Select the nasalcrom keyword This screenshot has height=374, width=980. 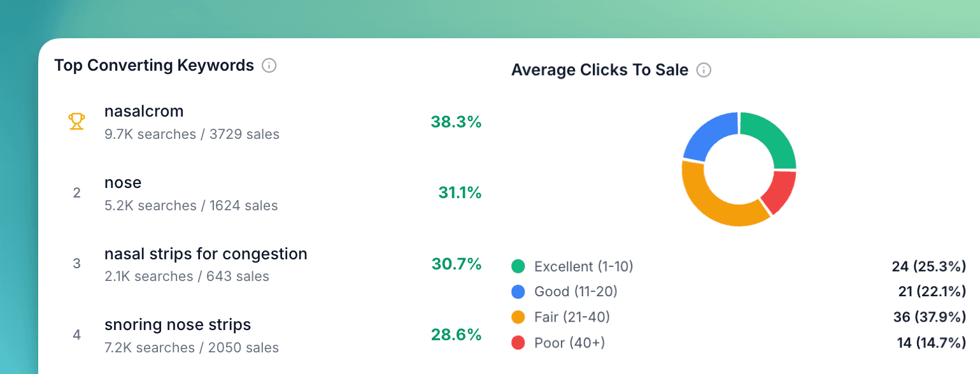pos(144,111)
